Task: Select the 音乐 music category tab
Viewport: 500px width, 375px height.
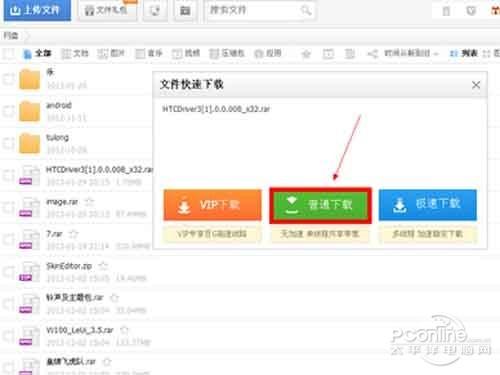Action: point(149,53)
